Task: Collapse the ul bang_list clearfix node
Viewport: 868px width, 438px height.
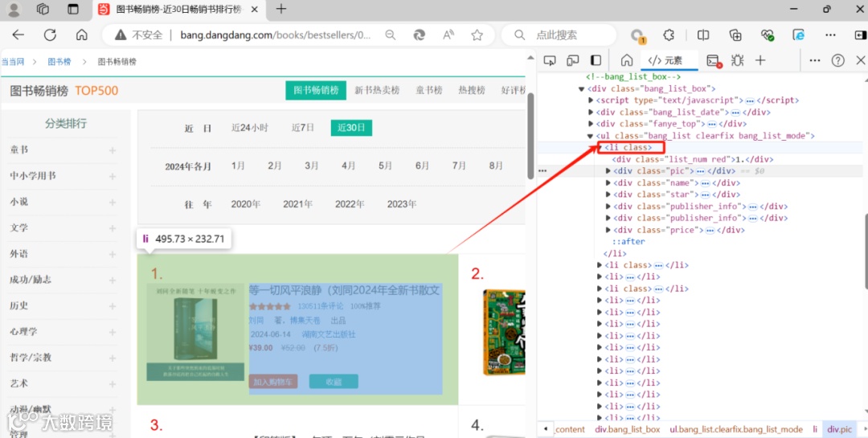Action: point(591,136)
